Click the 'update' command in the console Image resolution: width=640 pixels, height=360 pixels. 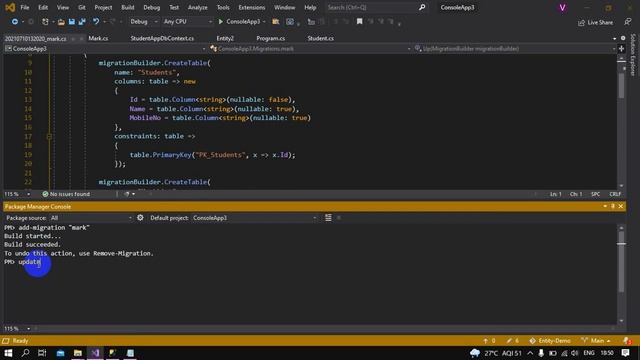pyautogui.click(x=29, y=262)
